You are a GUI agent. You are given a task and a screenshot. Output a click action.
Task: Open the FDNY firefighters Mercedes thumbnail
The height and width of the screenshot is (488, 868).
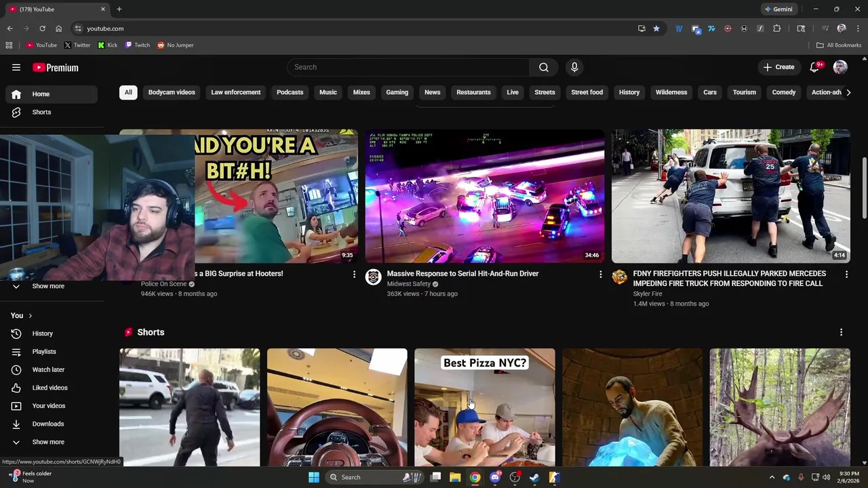coord(730,196)
